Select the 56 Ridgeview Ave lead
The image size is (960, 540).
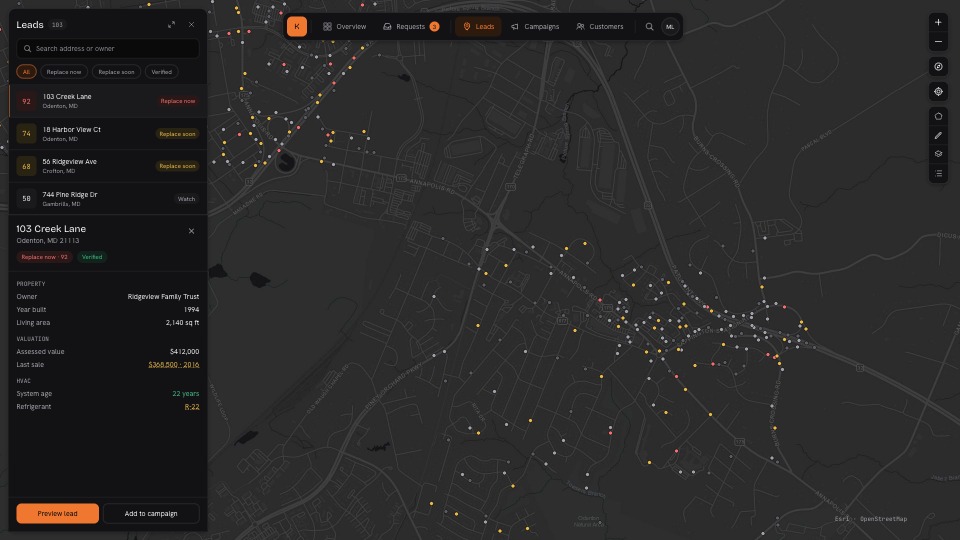click(x=108, y=166)
